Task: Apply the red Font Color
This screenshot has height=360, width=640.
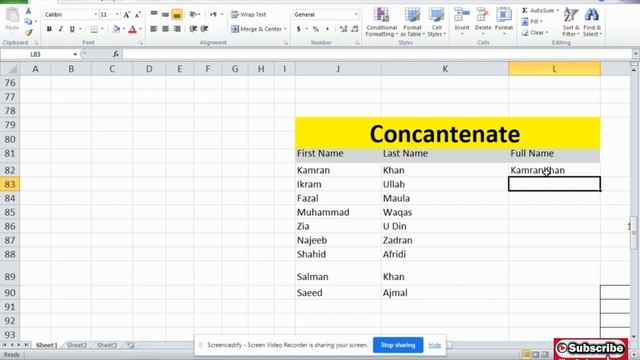Action: 132,29
